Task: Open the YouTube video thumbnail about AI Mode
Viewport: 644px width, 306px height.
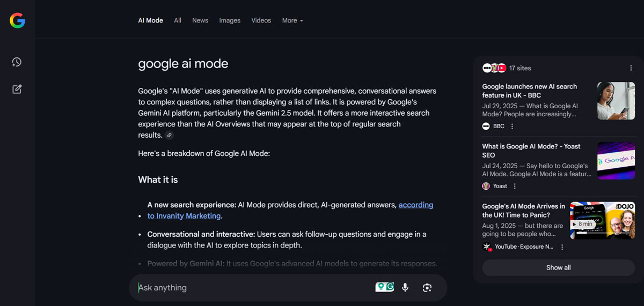Action: [602, 220]
